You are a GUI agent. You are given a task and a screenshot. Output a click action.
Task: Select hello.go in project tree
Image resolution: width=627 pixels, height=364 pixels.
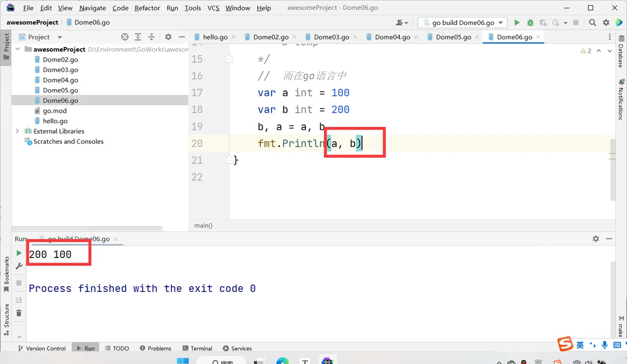(55, 121)
